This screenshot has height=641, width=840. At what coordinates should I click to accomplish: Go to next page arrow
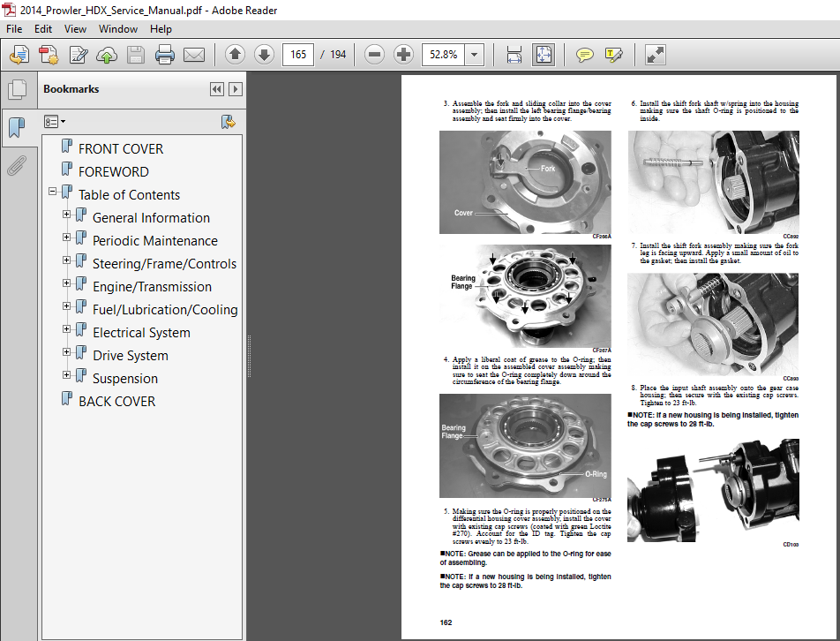264,54
